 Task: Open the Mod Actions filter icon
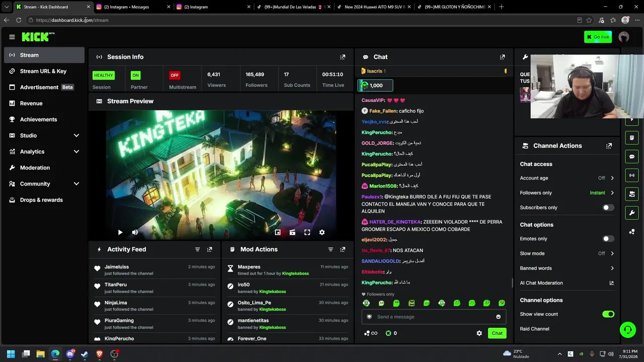click(x=331, y=249)
